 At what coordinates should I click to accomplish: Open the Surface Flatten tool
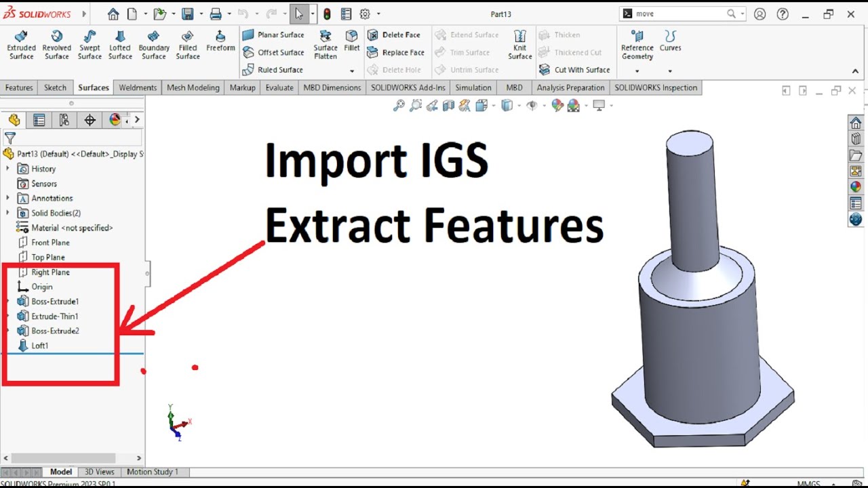tap(325, 45)
